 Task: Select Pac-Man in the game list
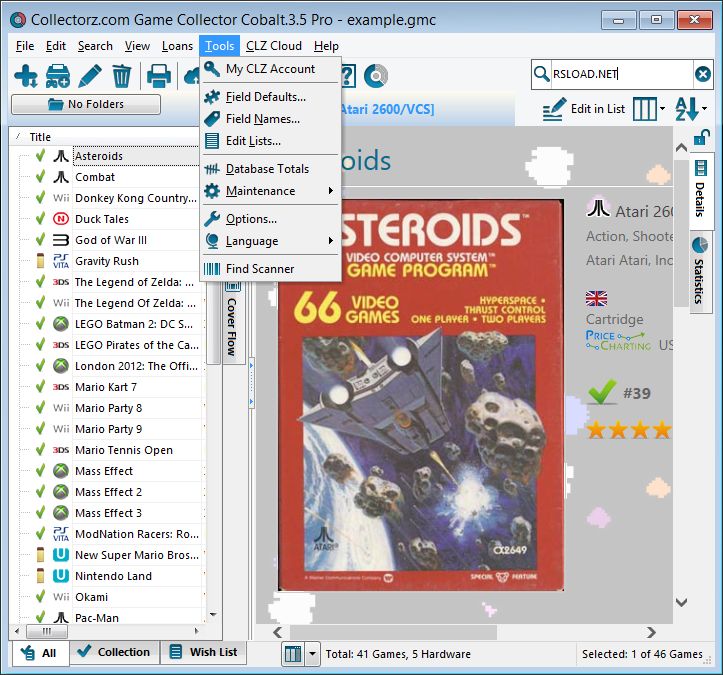(97, 618)
